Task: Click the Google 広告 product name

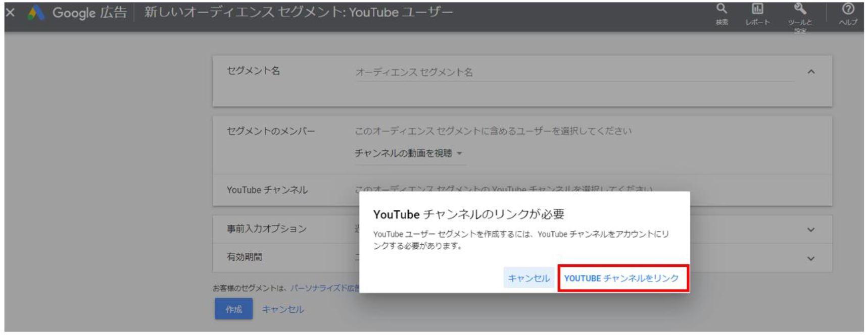Action: click(89, 13)
